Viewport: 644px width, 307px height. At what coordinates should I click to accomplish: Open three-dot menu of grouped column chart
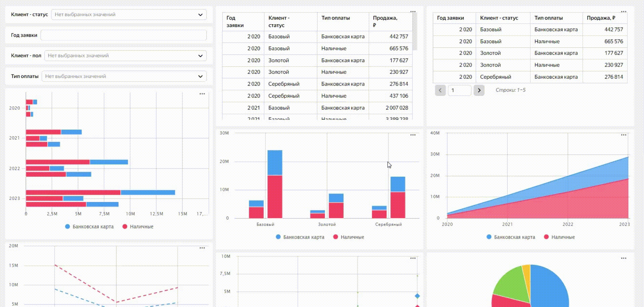tap(413, 135)
